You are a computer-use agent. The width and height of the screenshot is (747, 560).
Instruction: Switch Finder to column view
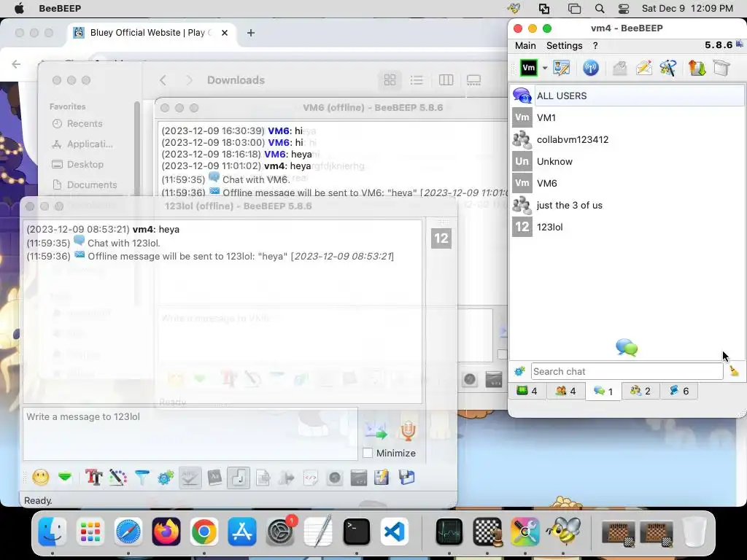click(446, 80)
